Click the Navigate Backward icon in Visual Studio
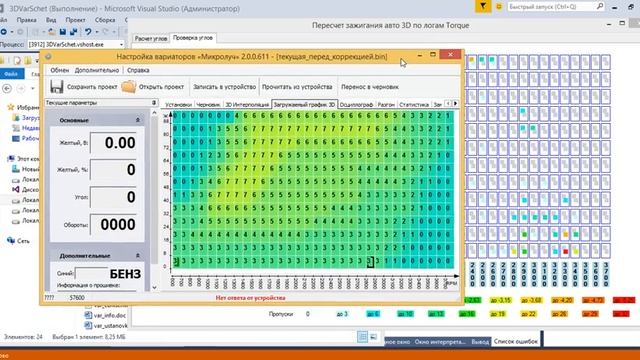The height and width of the screenshot is (360, 640). [4, 31]
